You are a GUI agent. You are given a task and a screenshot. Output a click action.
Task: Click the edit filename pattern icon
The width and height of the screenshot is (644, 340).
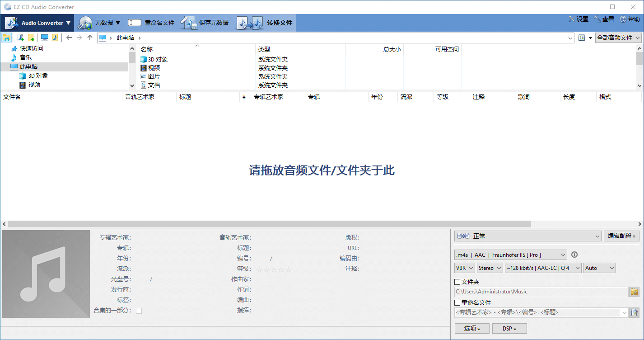[x=635, y=312]
